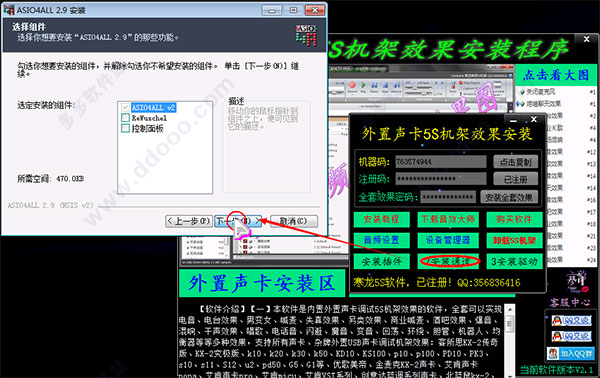Check the ReWuschel component checkbox
Image resolution: width=600 pixels, height=378 pixels.
[x=125, y=118]
